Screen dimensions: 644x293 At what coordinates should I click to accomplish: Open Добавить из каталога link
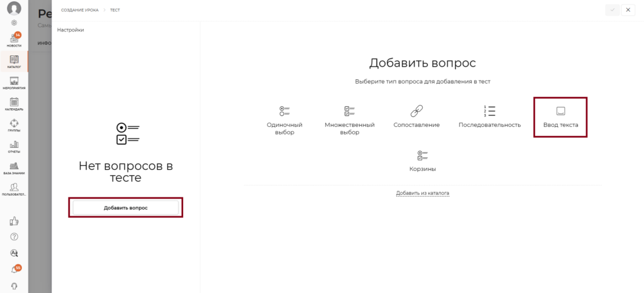423,193
